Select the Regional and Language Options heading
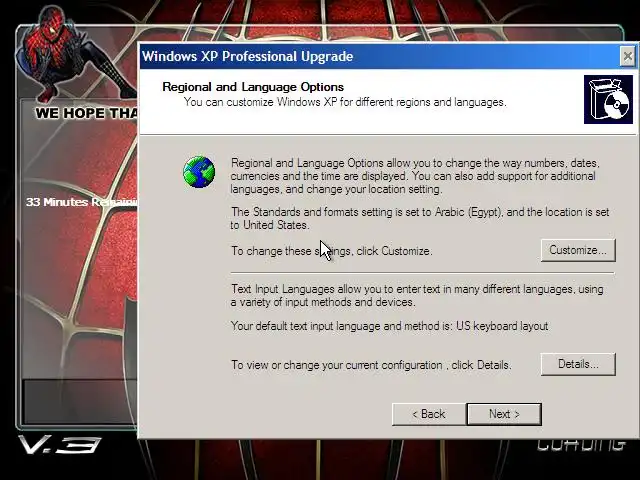The image size is (640, 480). pos(253,87)
